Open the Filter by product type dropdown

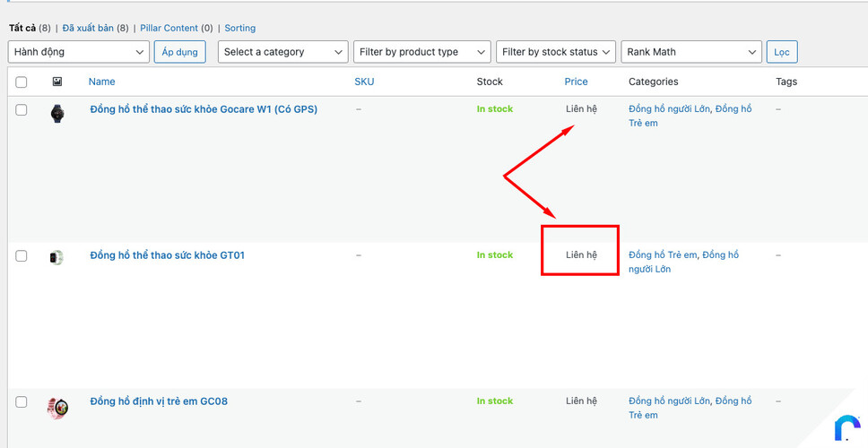coord(421,52)
